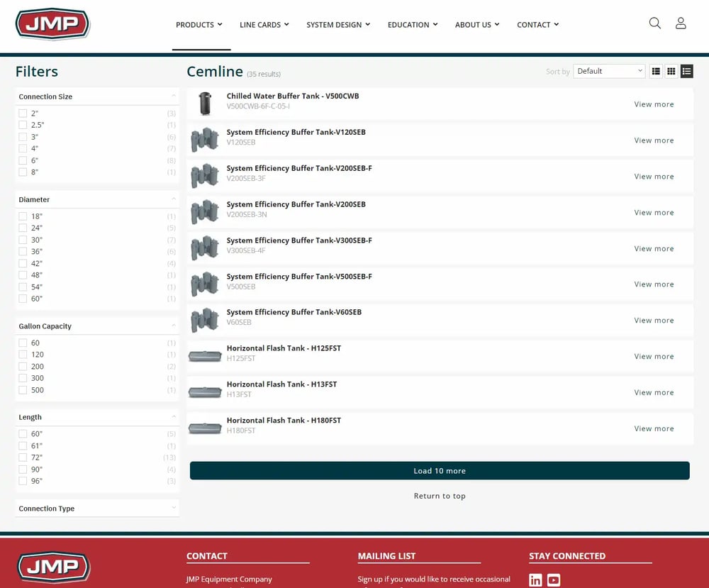Image resolution: width=709 pixels, height=588 pixels.
Task: Select the 500 gallon capacity filter
Action: tap(23, 390)
